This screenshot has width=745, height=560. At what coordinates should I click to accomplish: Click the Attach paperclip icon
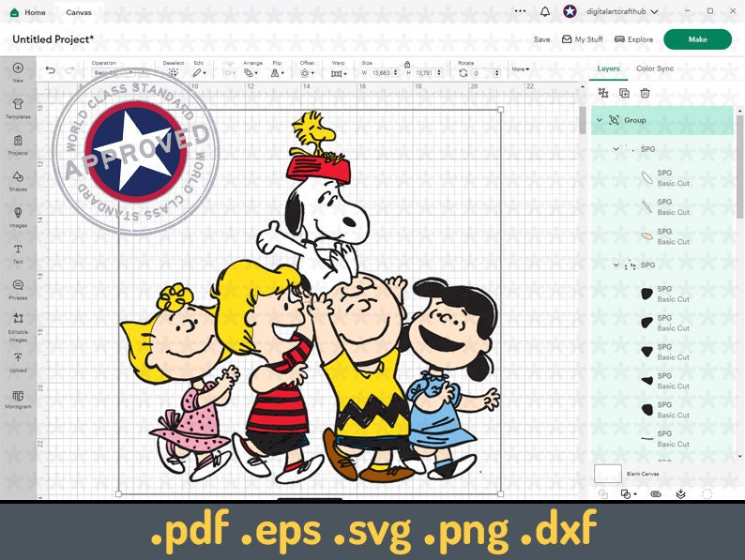(x=656, y=494)
